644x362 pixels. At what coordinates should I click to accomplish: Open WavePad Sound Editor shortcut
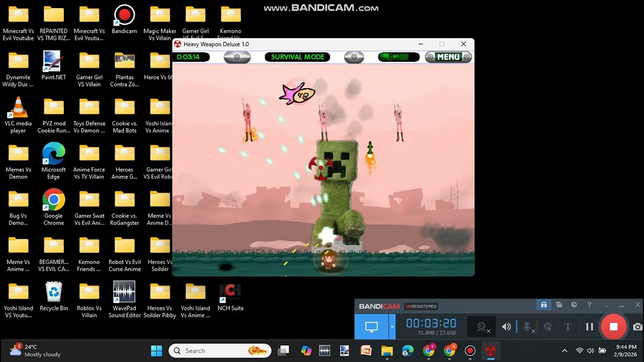click(124, 300)
